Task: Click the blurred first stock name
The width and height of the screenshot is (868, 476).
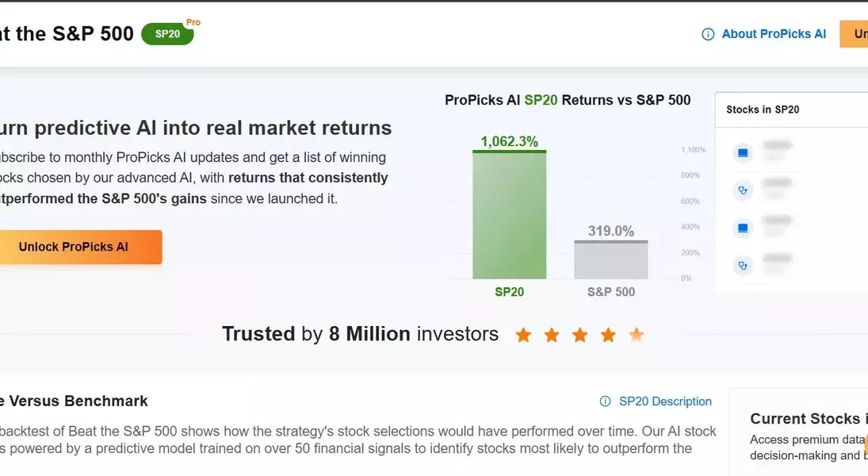Action: point(778,146)
